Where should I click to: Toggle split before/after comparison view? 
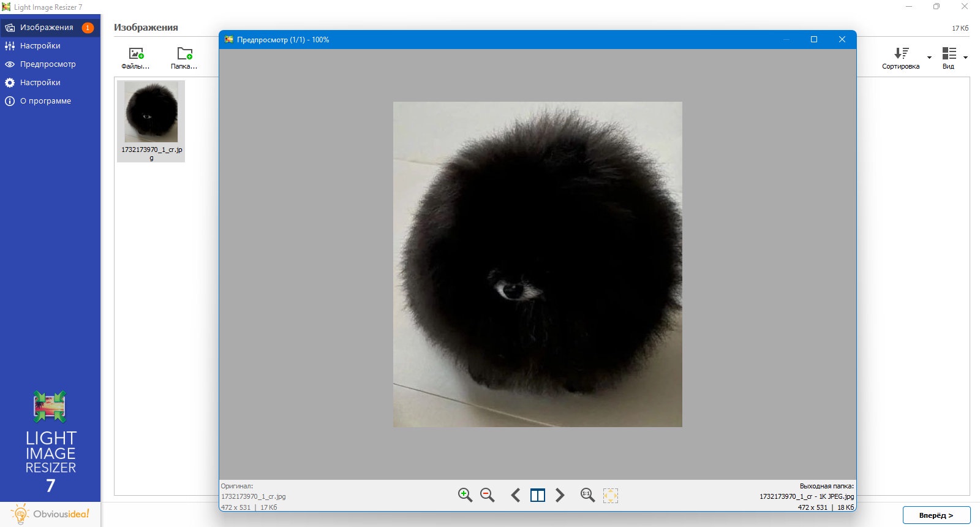(x=538, y=495)
